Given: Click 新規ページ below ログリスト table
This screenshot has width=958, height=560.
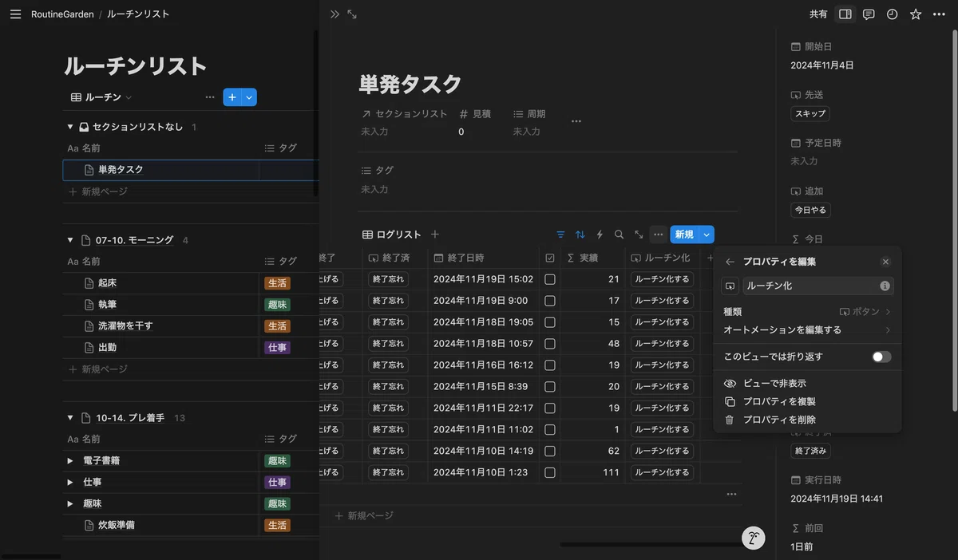Looking at the screenshot, I should coord(364,516).
